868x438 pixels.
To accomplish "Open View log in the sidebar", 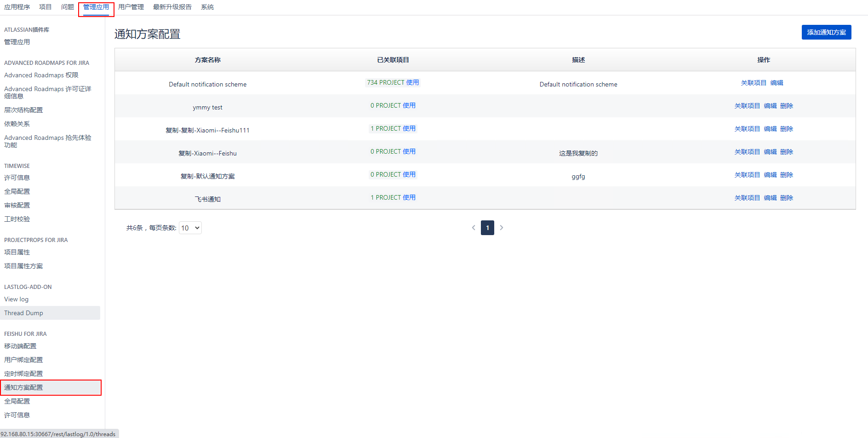I will [x=17, y=299].
